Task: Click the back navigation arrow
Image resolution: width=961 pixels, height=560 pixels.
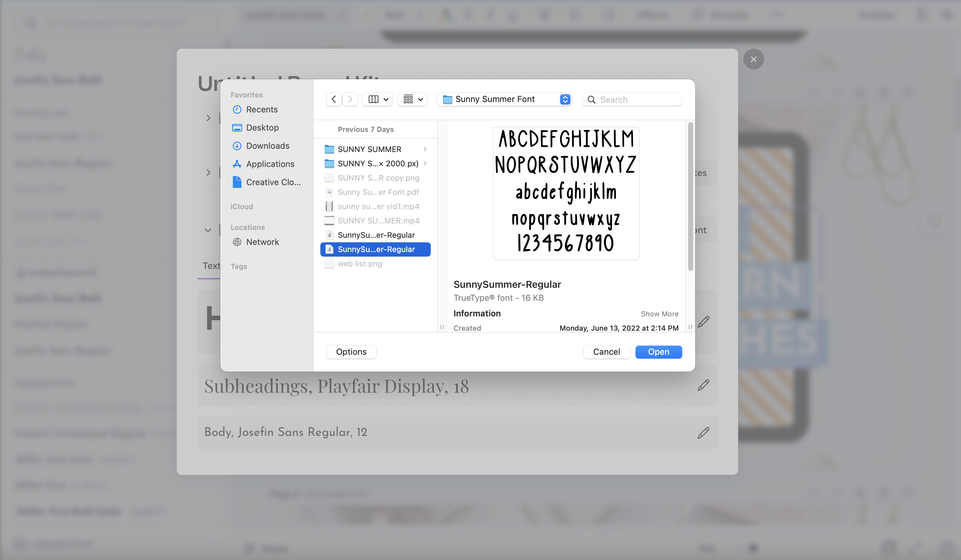Action: tap(334, 99)
